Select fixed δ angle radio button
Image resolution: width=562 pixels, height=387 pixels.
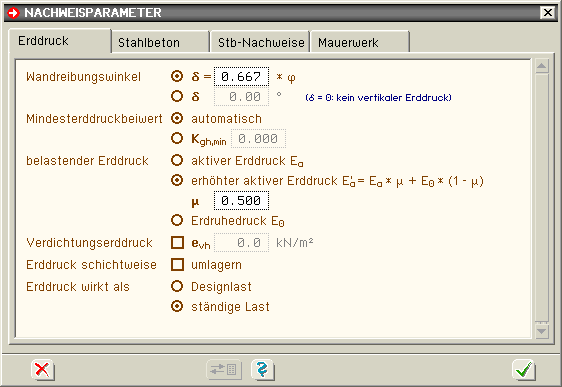pos(177,96)
